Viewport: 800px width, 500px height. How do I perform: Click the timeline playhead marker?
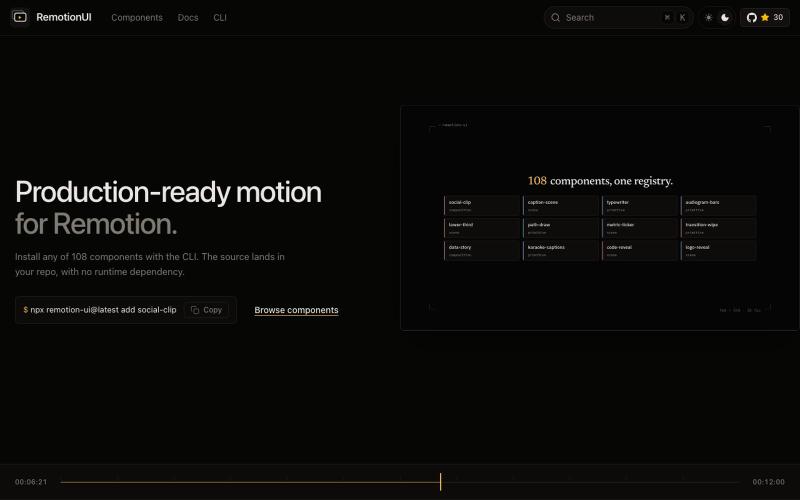[440, 482]
